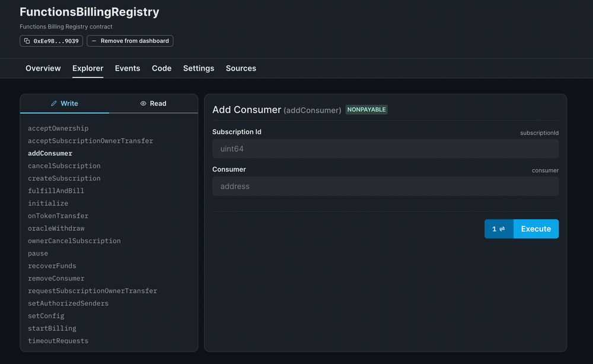Click the NONPAYABLE badge next to addConsumer
Viewport: 593px width, 364px height.
pyautogui.click(x=366, y=110)
